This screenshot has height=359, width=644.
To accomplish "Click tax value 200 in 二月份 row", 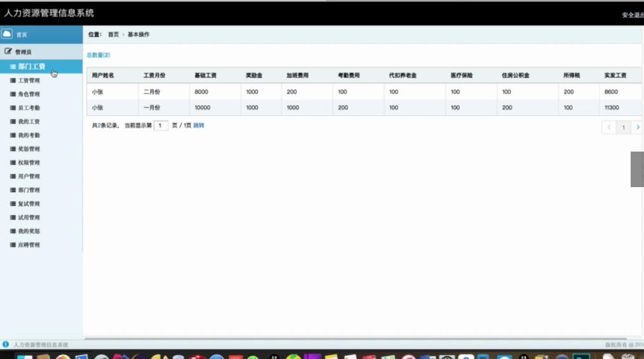I will coord(569,92).
